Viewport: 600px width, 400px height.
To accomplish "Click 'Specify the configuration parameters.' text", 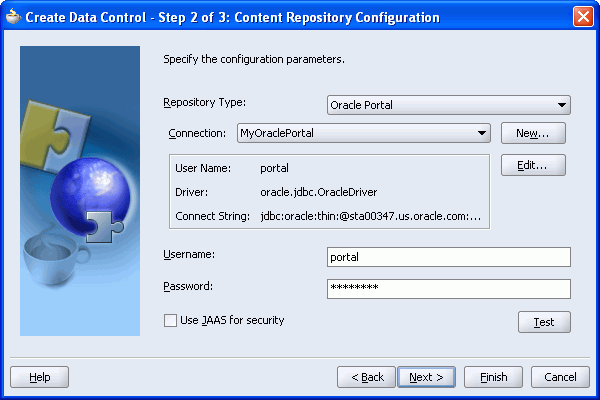I will click(x=254, y=59).
